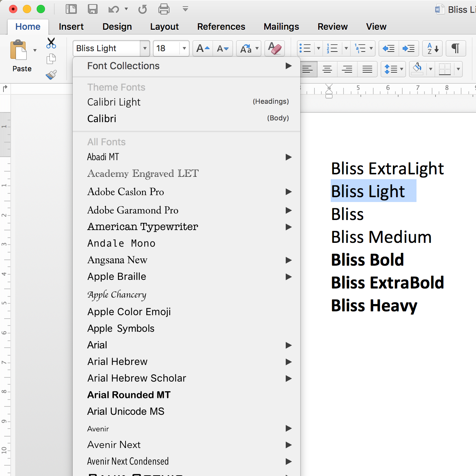Open the numbering style dropdown arrow
This screenshot has width=476, height=476.
346,48
